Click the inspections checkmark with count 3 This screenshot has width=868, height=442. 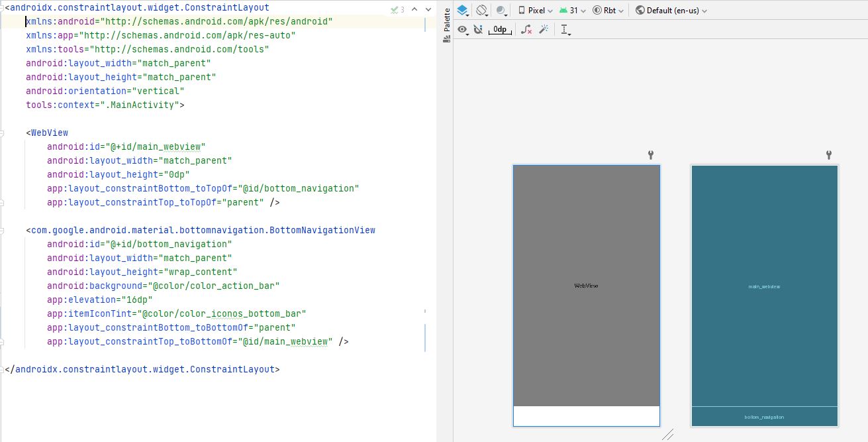pyautogui.click(x=397, y=10)
